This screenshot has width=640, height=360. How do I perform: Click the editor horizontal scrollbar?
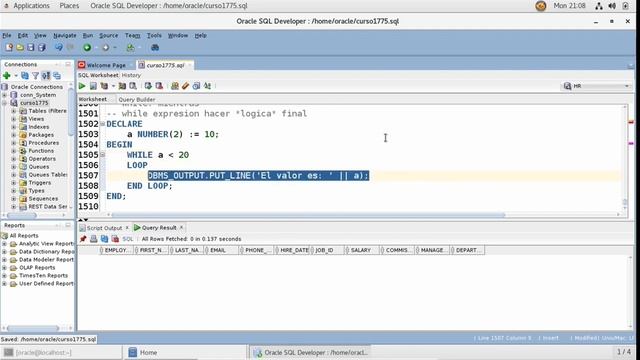(308, 215)
